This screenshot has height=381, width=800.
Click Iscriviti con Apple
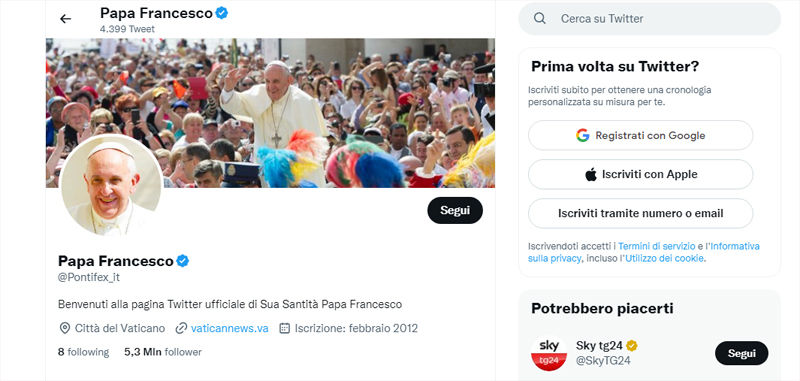640,174
